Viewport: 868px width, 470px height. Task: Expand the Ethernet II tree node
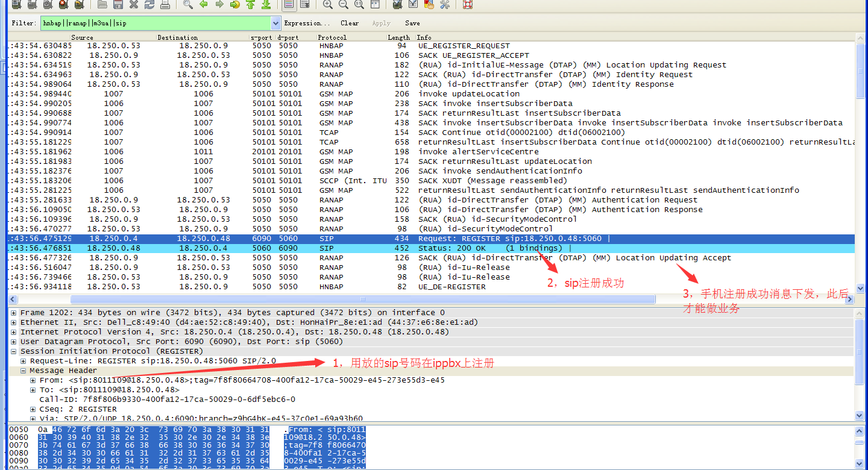click(14, 322)
